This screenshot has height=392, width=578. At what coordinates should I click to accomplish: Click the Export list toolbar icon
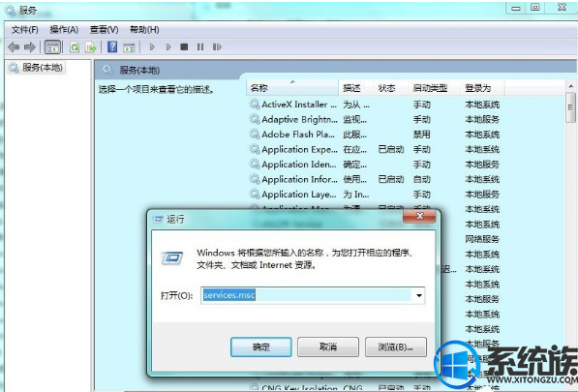[91, 47]
